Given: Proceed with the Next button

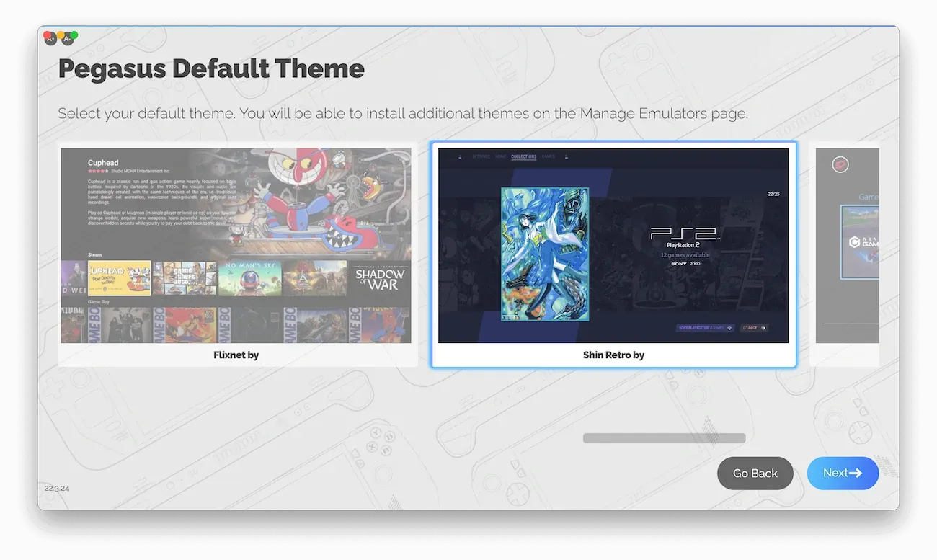Looking at the screenshot, I should 843,474.
